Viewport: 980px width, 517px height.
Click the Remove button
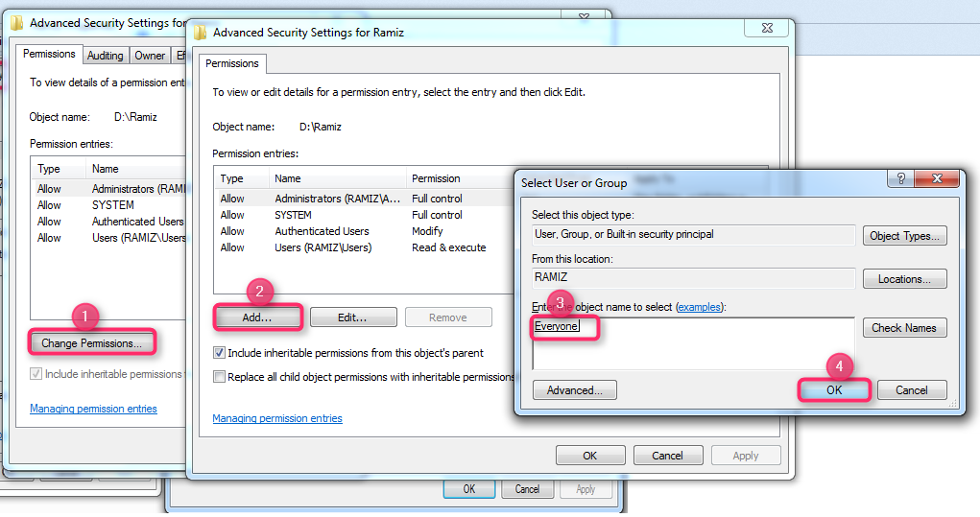coord(447,317)
